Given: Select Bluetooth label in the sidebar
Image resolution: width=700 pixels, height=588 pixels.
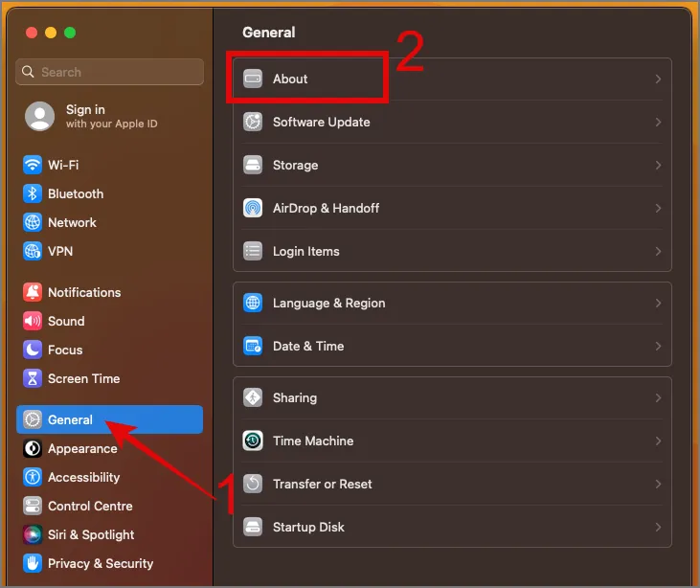Looking at the screenshot, I should coord(76,193).
